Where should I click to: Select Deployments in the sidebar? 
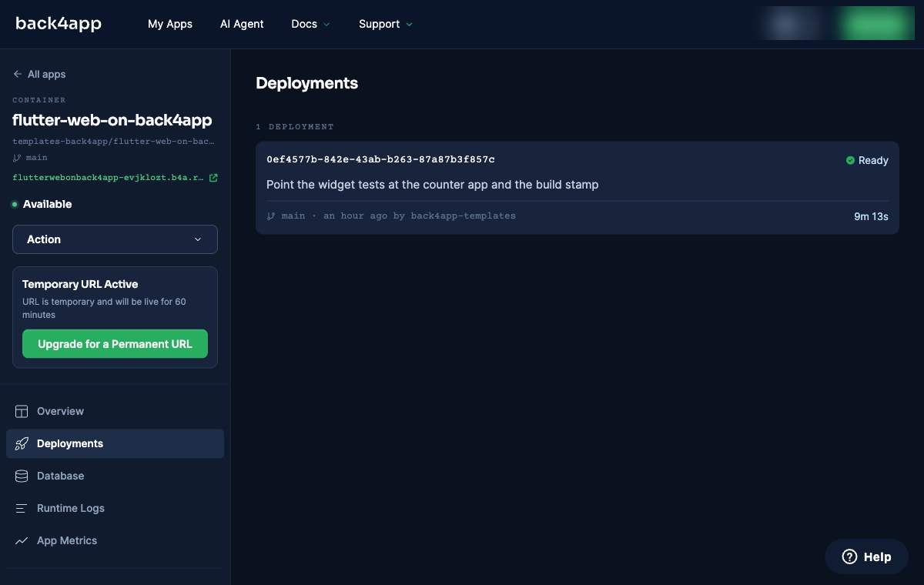pos(115,443)
